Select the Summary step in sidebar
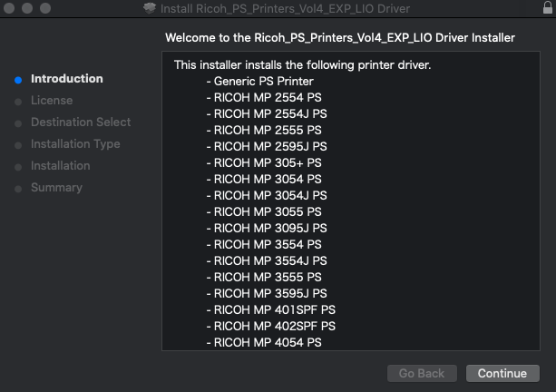This screenshot has height=392, width=556. point(56,187)
